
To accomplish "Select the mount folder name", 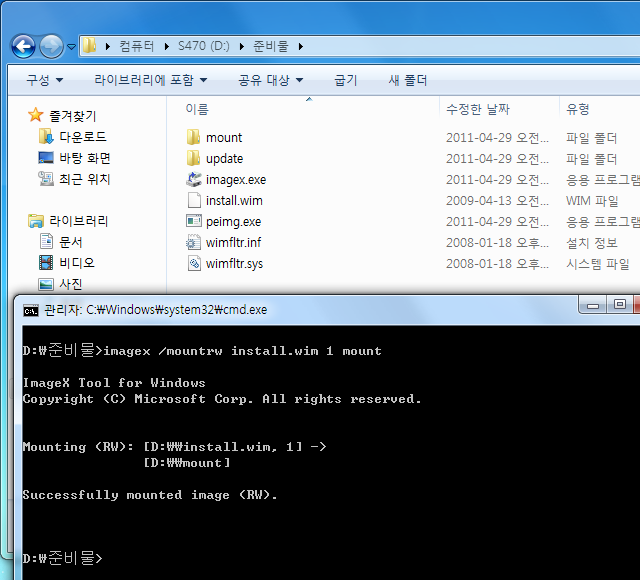I will coord(224,138).
